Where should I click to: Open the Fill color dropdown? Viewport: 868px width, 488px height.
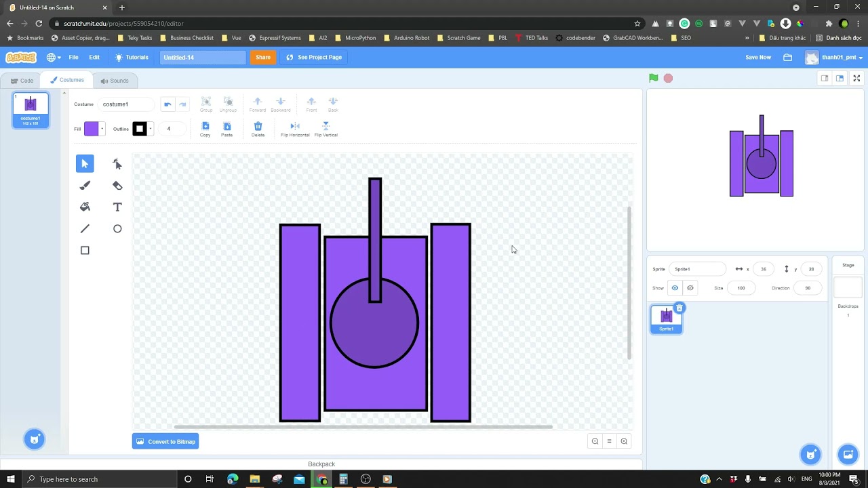click(102, 129)
